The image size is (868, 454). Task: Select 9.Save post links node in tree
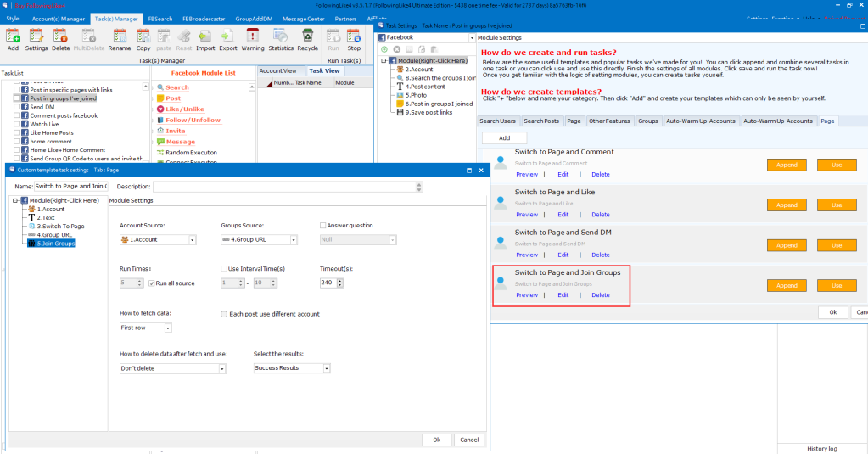429,112
